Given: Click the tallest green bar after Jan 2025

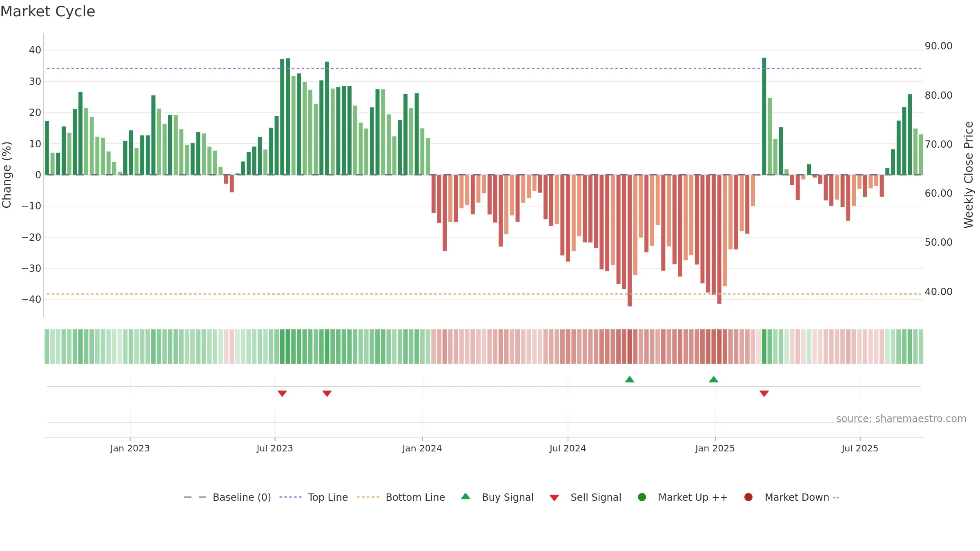Looking at the screenshot, I should (764, 116).
